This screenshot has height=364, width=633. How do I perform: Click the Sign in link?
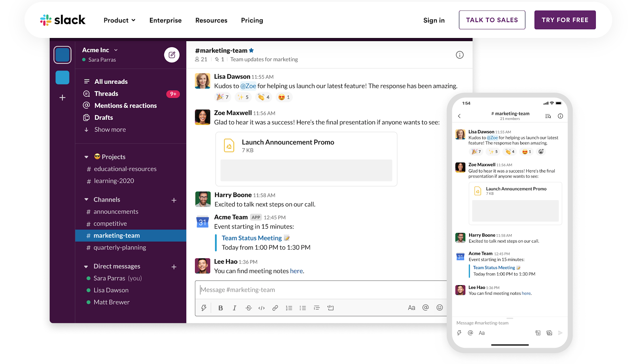click(x=434, y=20)
